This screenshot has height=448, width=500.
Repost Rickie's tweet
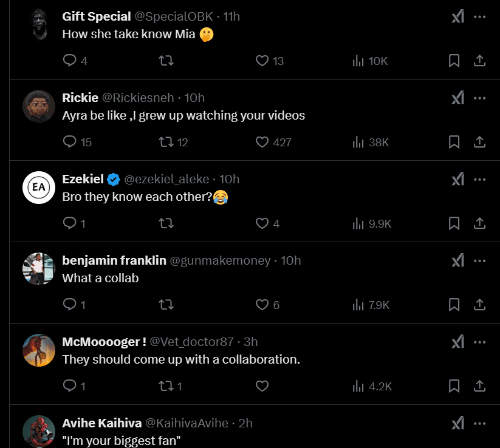165,142
